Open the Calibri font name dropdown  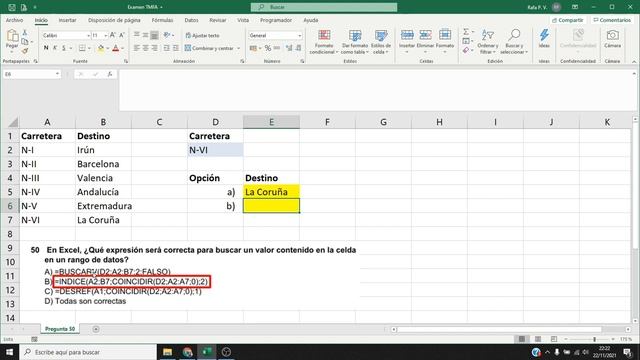(x=88, y=36)
